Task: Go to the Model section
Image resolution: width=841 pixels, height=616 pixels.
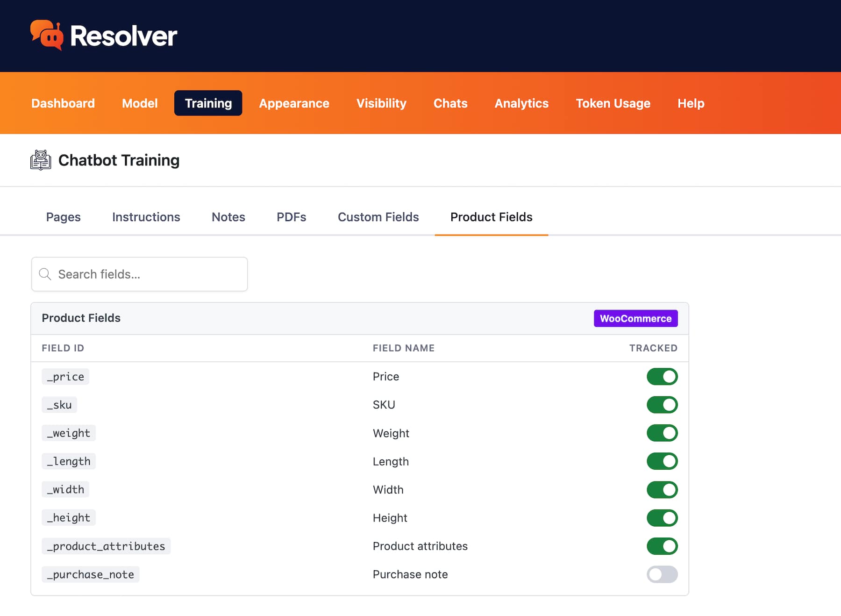Action: coord(140,103)
